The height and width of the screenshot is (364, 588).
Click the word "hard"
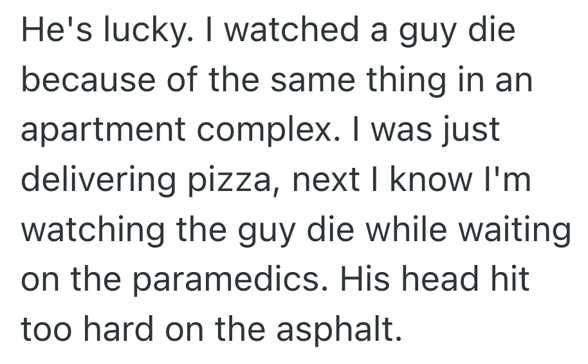pos(125,331)
